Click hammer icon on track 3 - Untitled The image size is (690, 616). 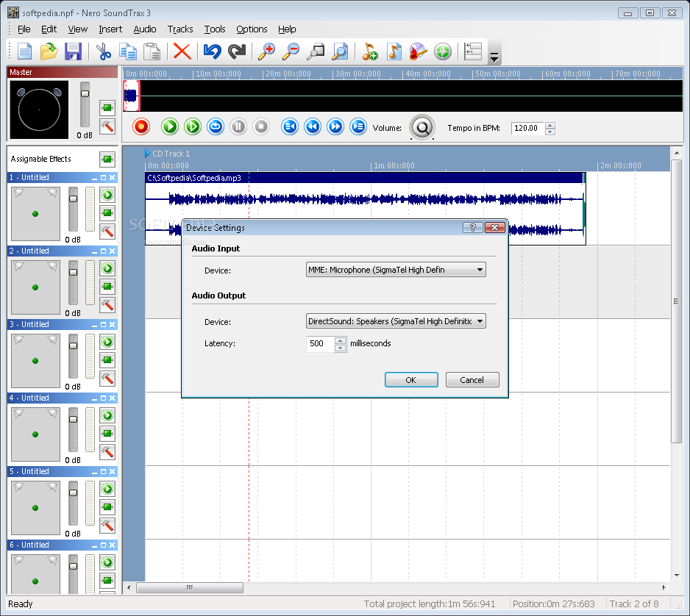click(x=107, y=378)
